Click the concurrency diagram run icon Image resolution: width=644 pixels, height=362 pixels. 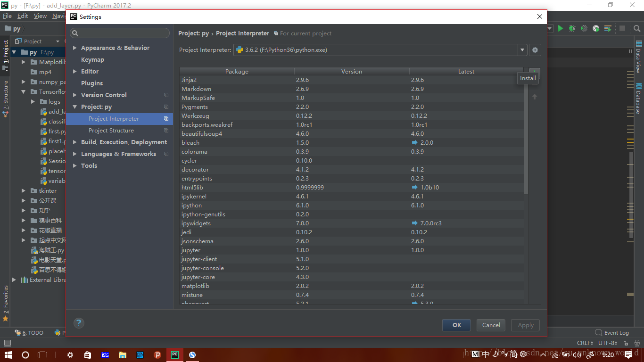pos(608,29)
